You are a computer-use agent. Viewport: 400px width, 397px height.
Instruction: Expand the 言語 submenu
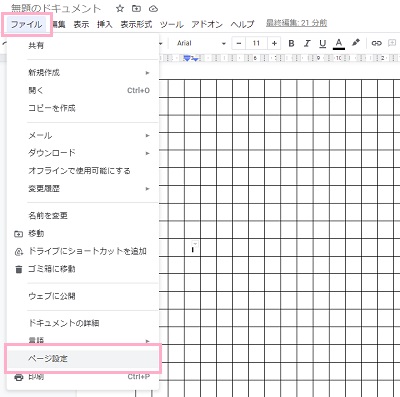83,341
